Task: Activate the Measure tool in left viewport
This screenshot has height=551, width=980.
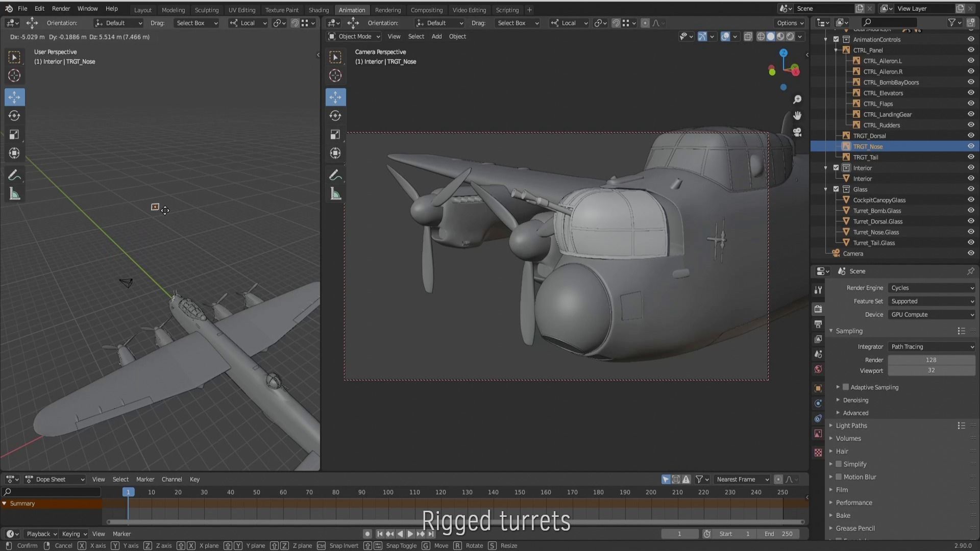Action: coord(14,194)
